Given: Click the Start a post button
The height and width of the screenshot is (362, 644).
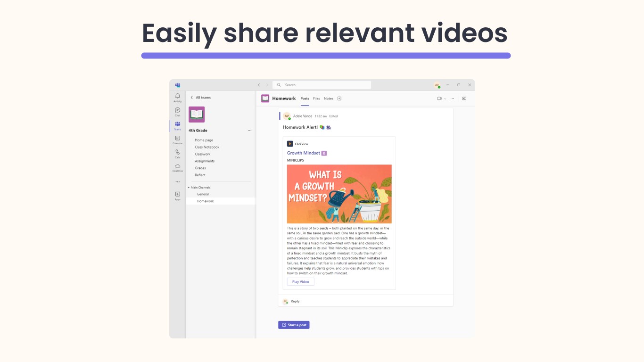Looking at the screenshot, I should point(294,325).
